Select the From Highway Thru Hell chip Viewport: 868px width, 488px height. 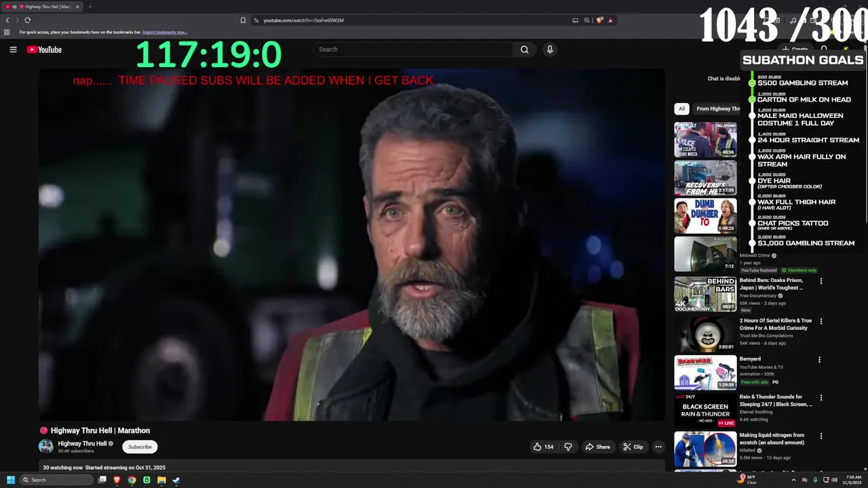pos(717,108)
